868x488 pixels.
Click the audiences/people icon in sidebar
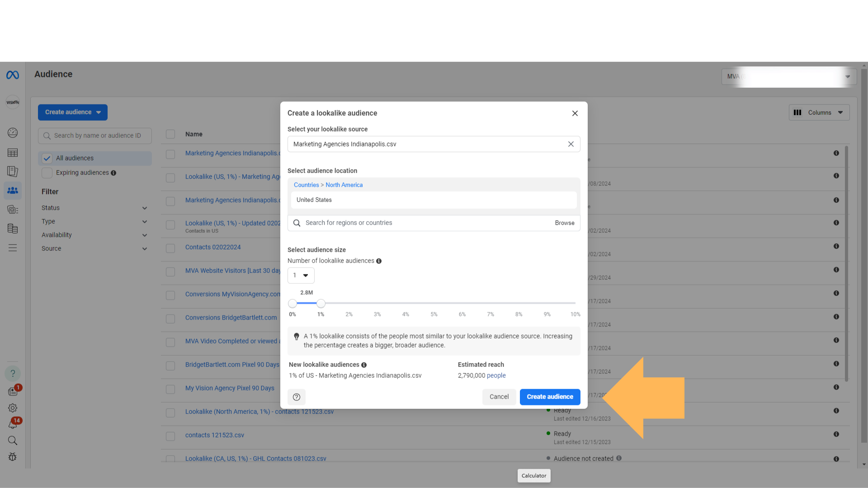tap(12, 190)
